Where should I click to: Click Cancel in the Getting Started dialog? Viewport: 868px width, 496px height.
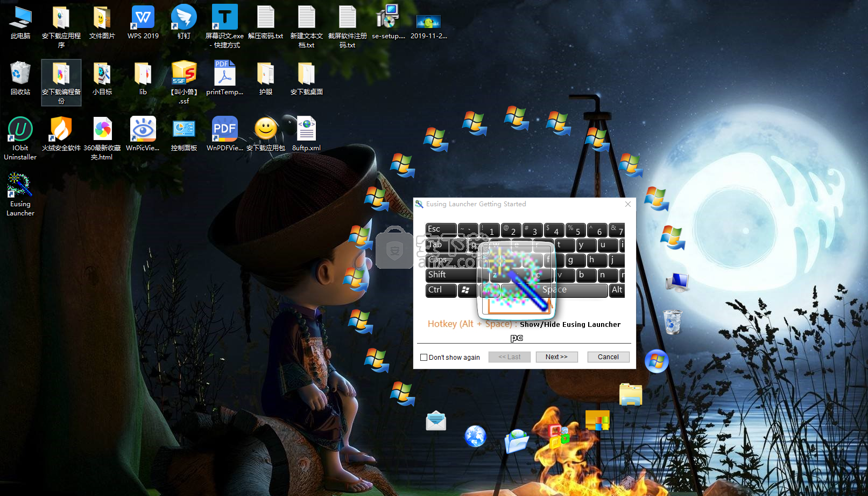click(x=609, y=357)
